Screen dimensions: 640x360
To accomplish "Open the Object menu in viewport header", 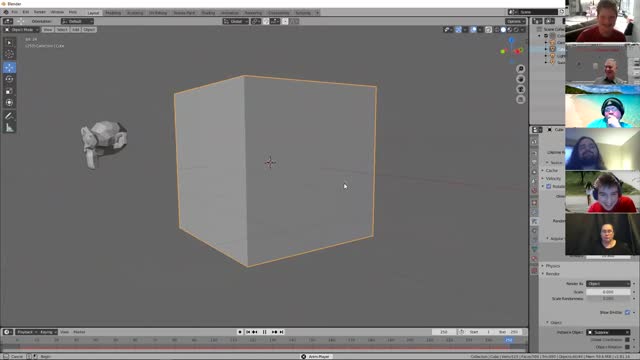I will (x=89, y=30).
